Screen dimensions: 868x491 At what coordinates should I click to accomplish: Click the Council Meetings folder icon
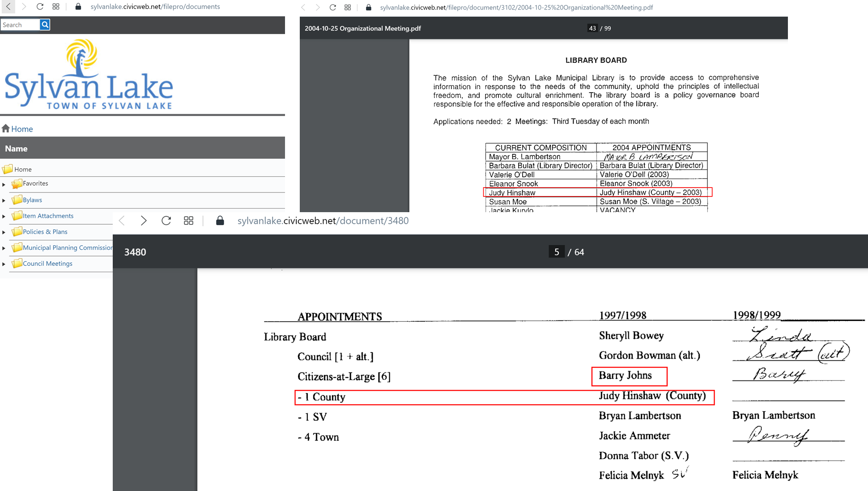17,263
